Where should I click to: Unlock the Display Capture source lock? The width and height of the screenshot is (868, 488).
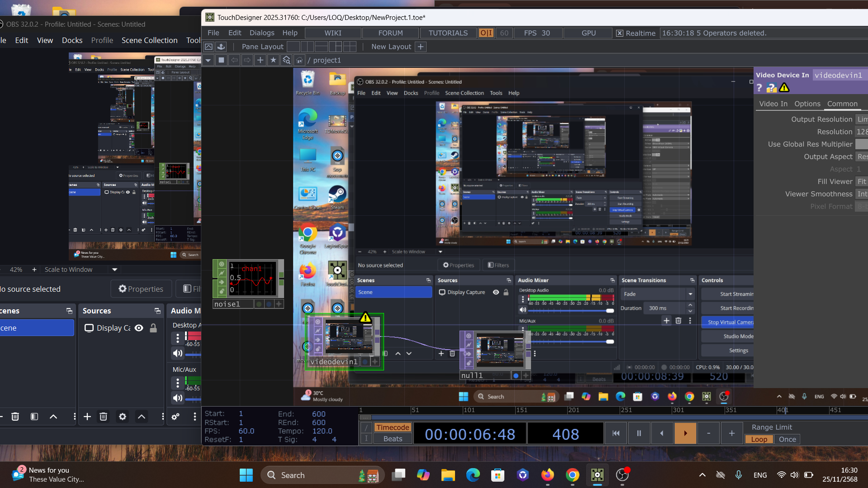coord(153,328)
